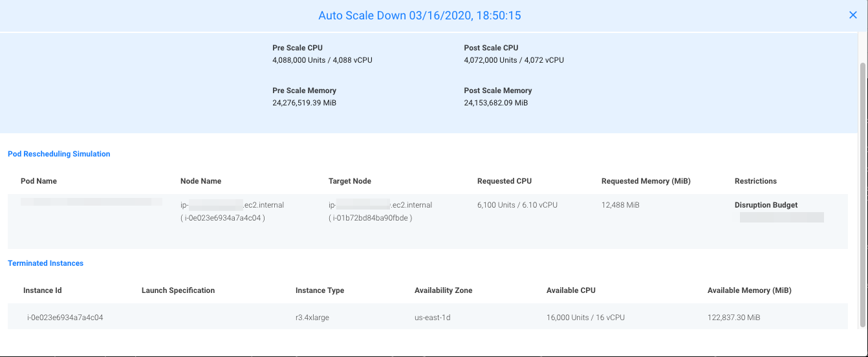Click the Requested CPU column header
868x357 pixels.
click(x=505, y=181)
